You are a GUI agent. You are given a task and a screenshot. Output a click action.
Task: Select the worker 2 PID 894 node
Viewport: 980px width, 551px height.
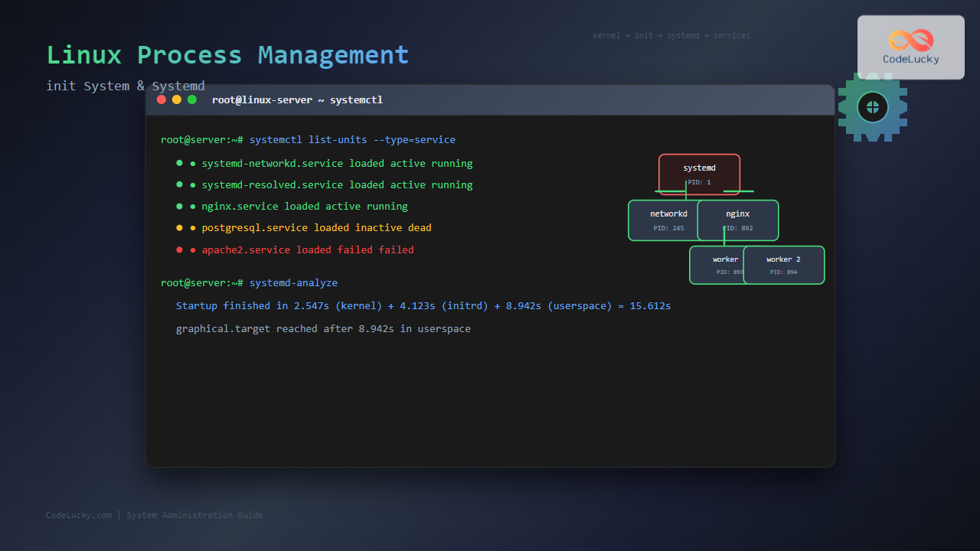pos(784,265)
